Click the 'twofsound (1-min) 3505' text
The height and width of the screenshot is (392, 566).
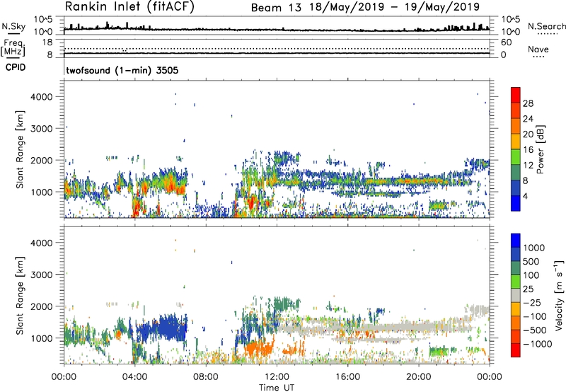pyautogui.click(x=122, y=70)
